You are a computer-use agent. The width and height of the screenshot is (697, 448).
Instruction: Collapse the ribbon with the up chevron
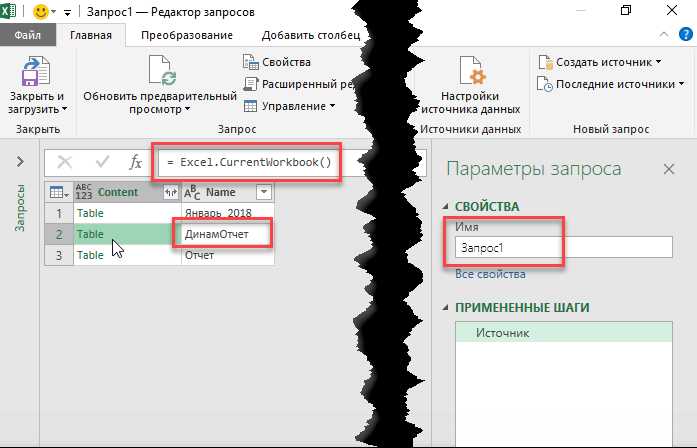[664, 34]
